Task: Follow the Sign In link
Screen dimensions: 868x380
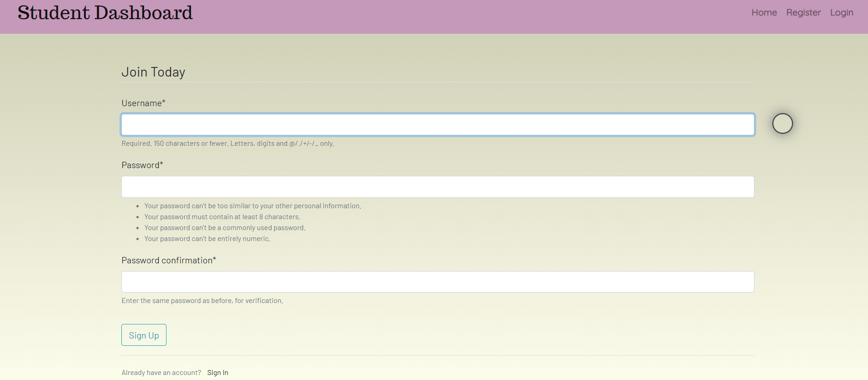Action: pyautogui.click(x=218, y=373)
